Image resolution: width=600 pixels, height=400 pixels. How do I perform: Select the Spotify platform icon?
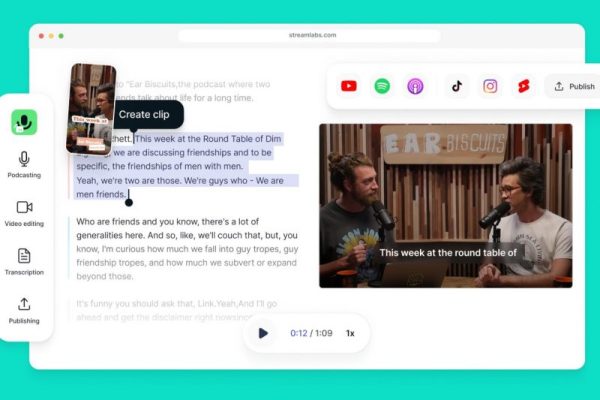click(382, 86)
